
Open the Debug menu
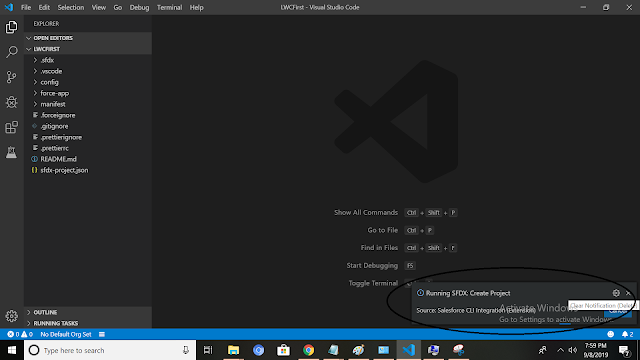[139, 7]
